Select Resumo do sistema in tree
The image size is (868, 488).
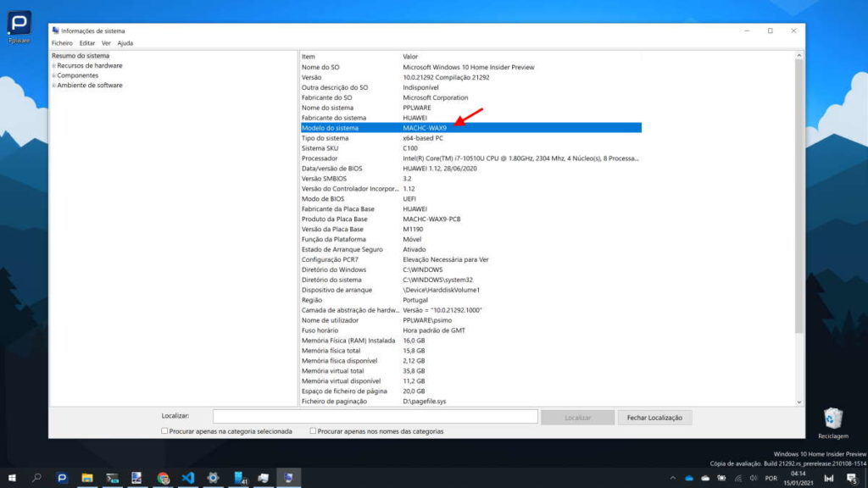pos(81,56)
